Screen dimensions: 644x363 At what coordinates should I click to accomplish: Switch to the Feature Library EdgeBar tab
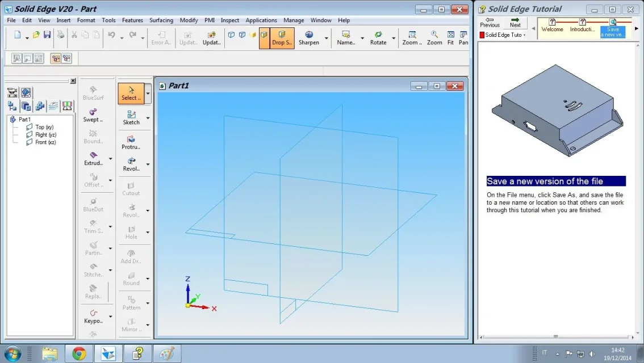tap(26, 106)
